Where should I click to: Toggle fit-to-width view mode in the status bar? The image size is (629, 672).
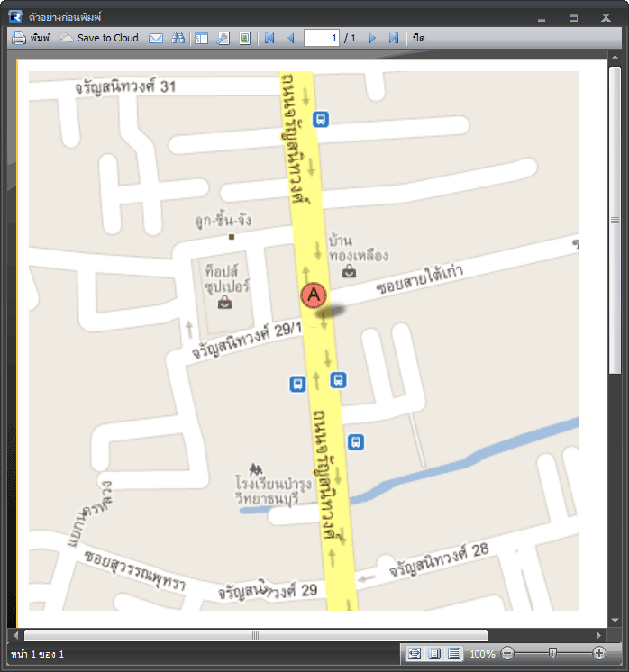point(415,653)
